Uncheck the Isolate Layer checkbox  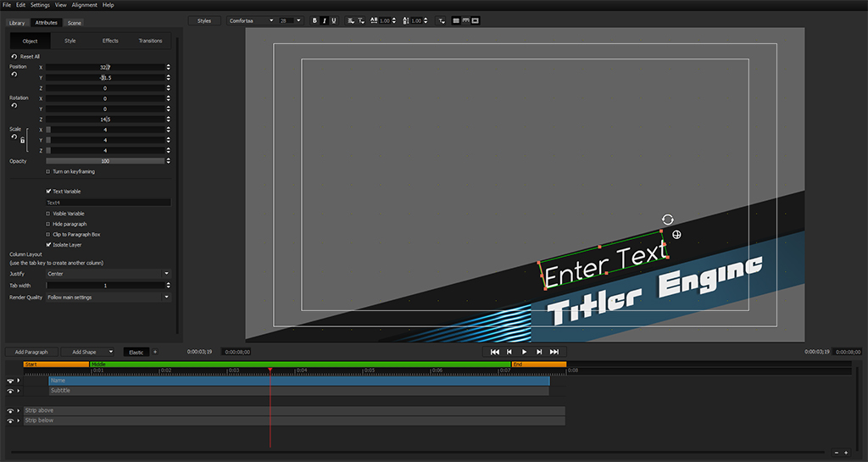(x=48, y=244)
